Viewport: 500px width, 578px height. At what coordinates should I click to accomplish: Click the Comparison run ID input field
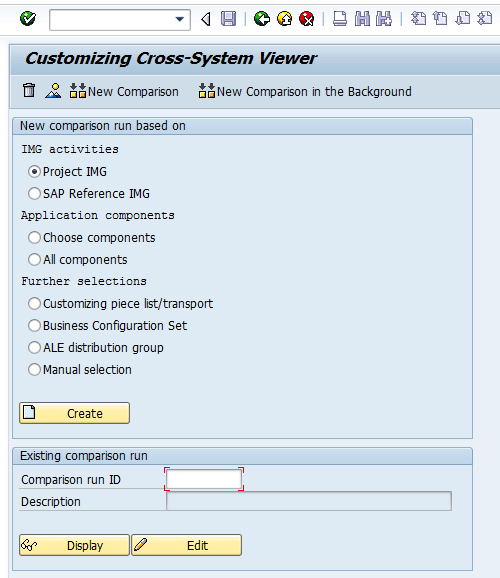point(204,479)
